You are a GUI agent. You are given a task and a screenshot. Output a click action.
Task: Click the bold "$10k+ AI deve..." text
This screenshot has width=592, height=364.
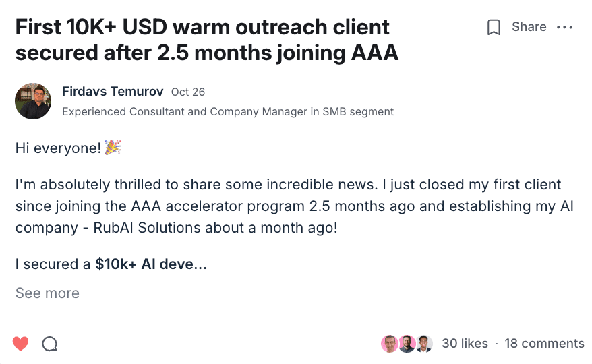tap(151, 264)
